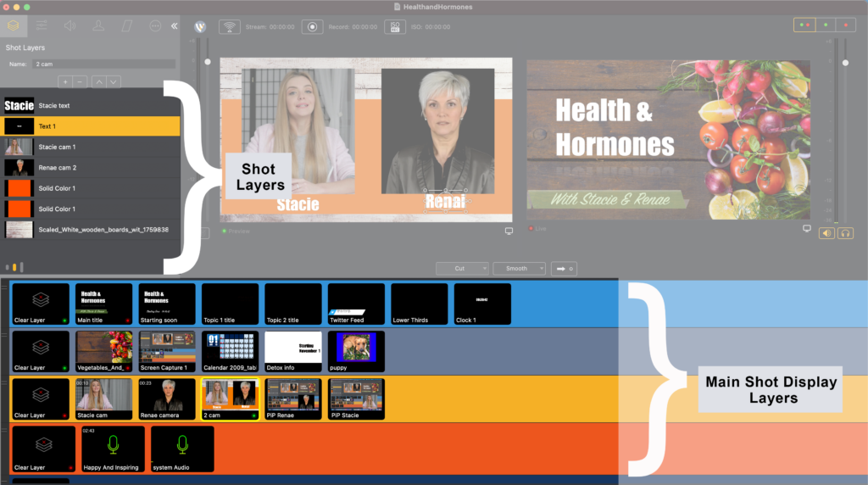Image resolution: width=868 pixels, height=485 pixels.
Task: Start streaming with the broadcast icon
Action: point(229,26)
